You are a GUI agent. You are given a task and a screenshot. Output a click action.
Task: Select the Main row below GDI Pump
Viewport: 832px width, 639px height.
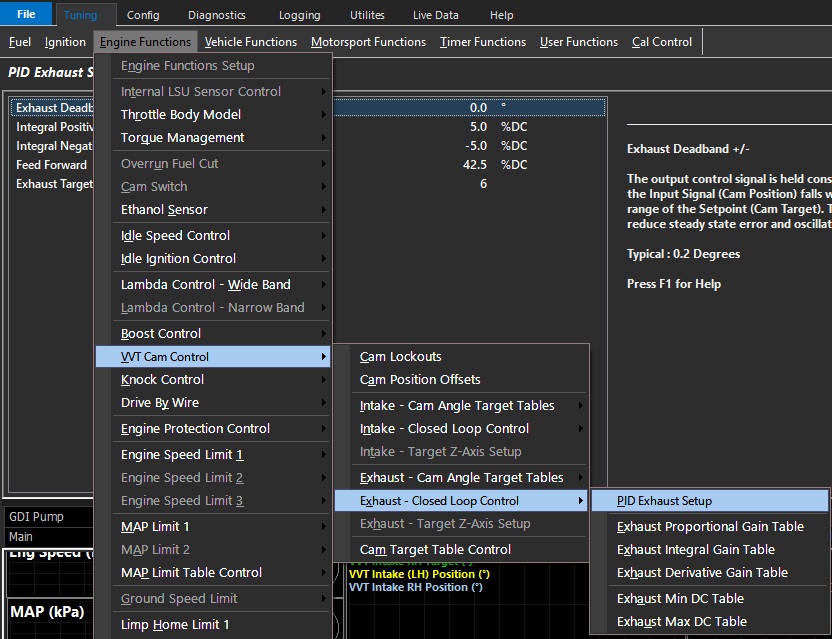pos(50,537)
